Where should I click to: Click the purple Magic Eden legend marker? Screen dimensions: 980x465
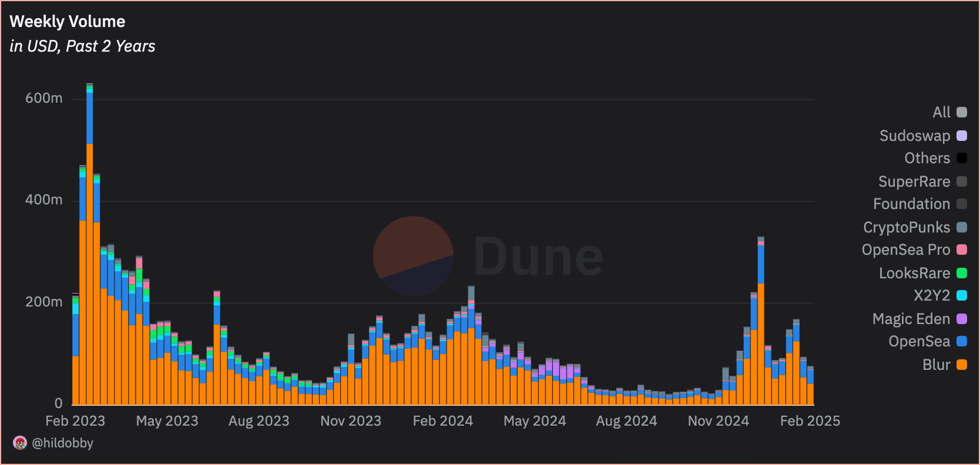[961, 319]
